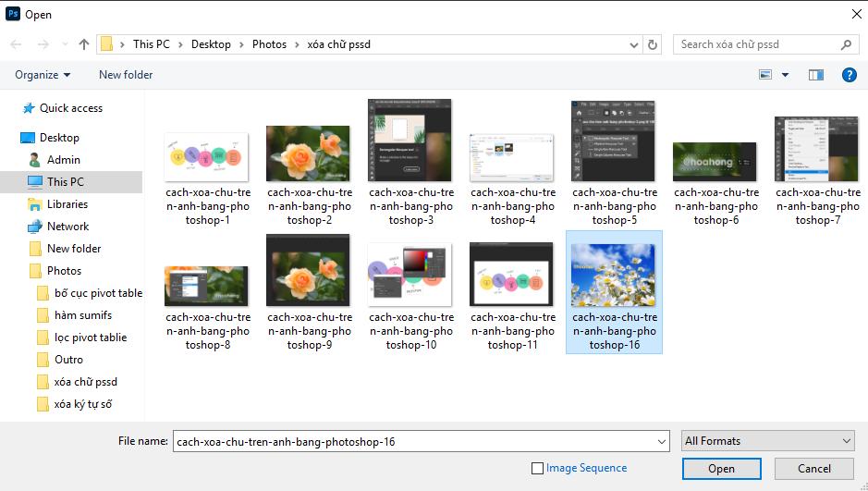Image resolution: width=868 pixels, height=491 pixels.
Task: Click the Up one level arrow
Action: (x=84, y=44)
